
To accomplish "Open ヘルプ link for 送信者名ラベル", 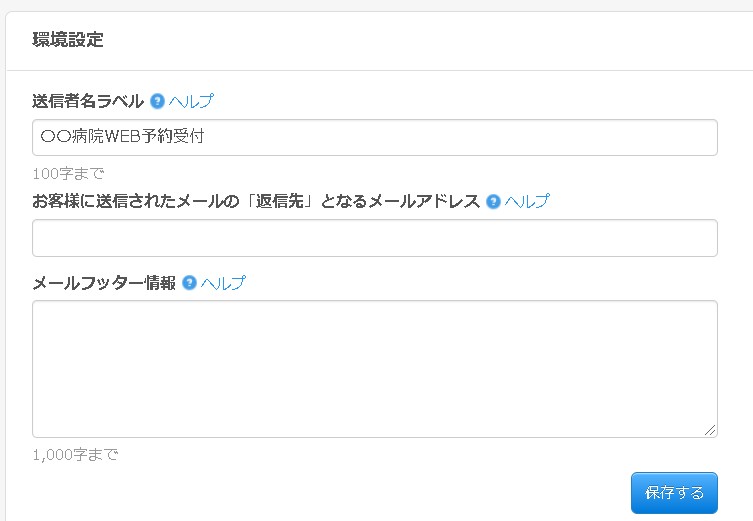I will tap(191, 101).
